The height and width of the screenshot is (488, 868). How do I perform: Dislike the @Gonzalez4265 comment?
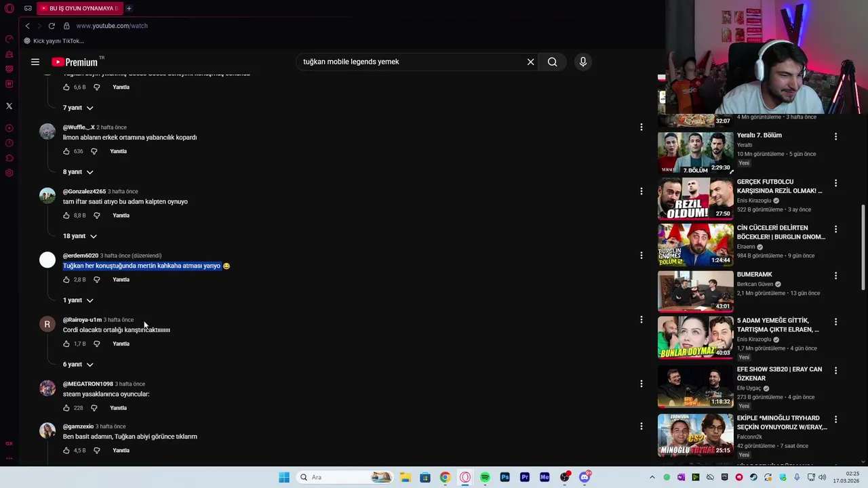click(x=97, y=216)
